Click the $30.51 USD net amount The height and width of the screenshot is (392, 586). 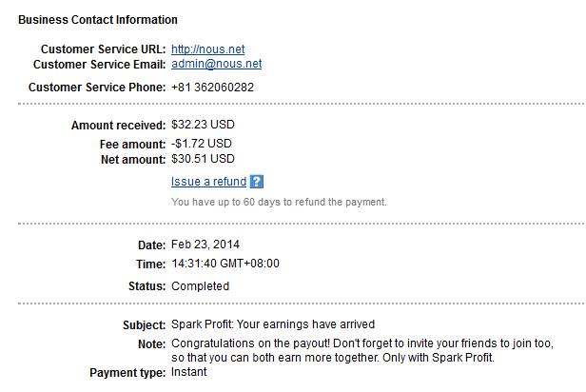click(203, 159)
